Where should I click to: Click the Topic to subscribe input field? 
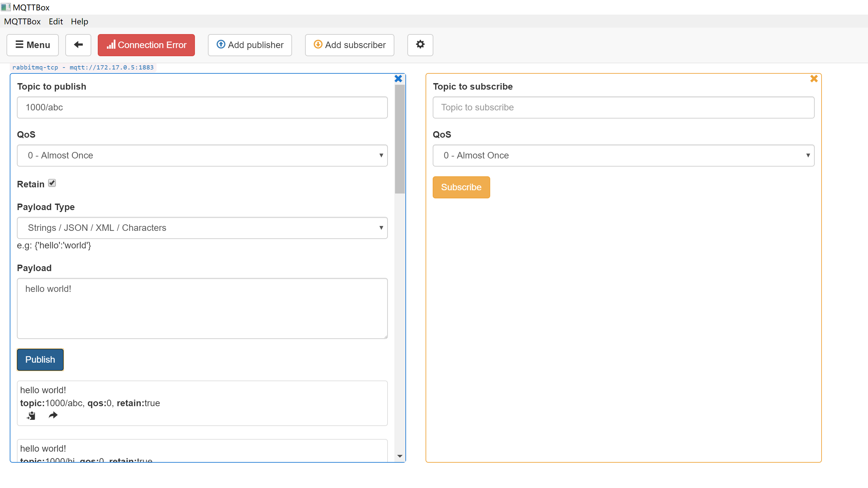(623, 107)
